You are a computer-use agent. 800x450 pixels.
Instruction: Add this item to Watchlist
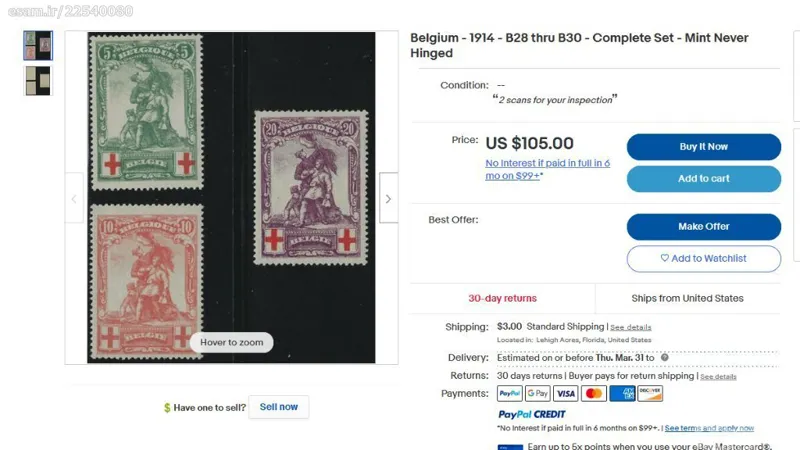(704, 259)
